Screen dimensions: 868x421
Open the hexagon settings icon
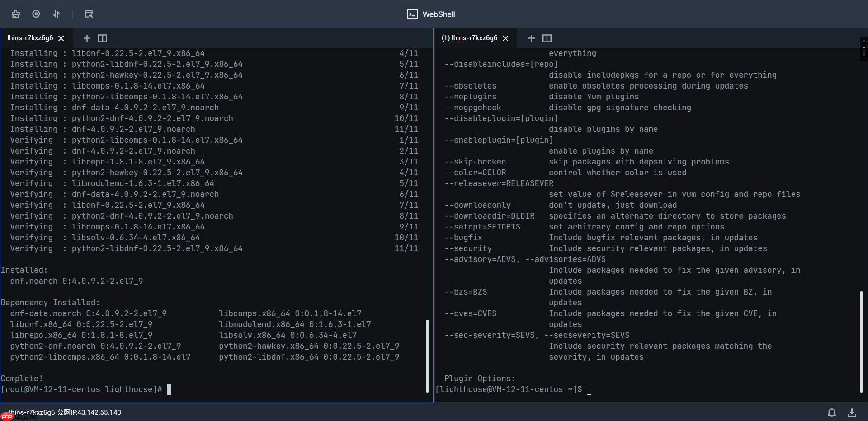(x=36, y=14)
